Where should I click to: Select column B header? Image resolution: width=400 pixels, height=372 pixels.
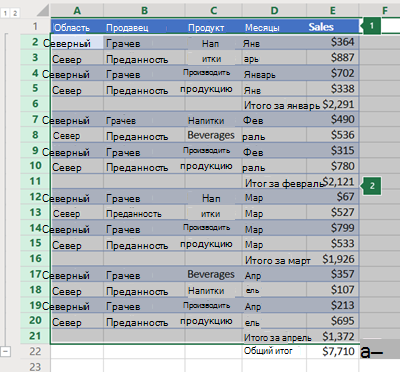point(144,11)
